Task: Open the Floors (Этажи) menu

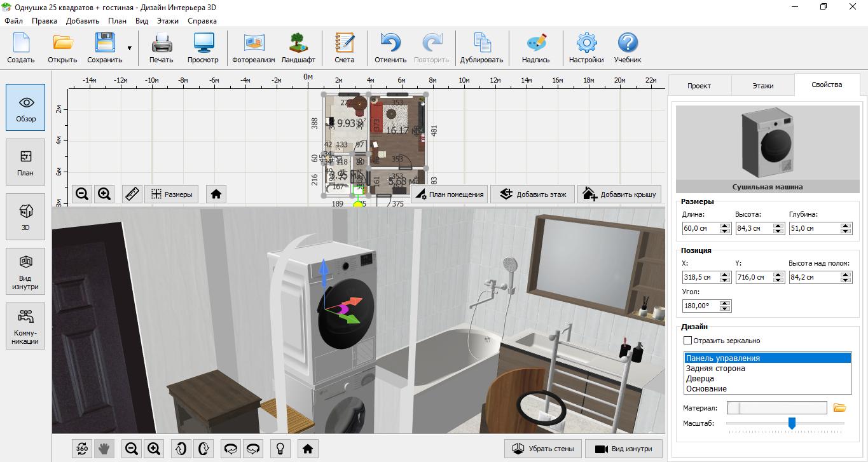Action: click(168, 20)
